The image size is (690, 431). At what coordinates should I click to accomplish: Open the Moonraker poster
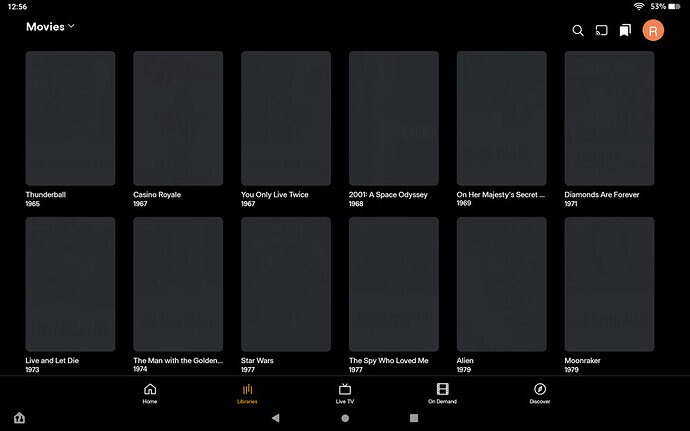[x=609, y=284]
